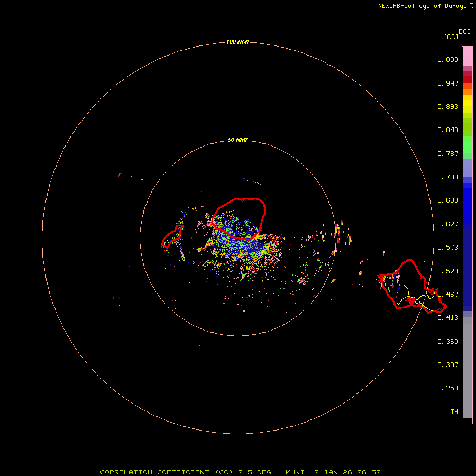Click the small red island outline west of center
This screenshot has width=476, height=476.
(172, 237)
